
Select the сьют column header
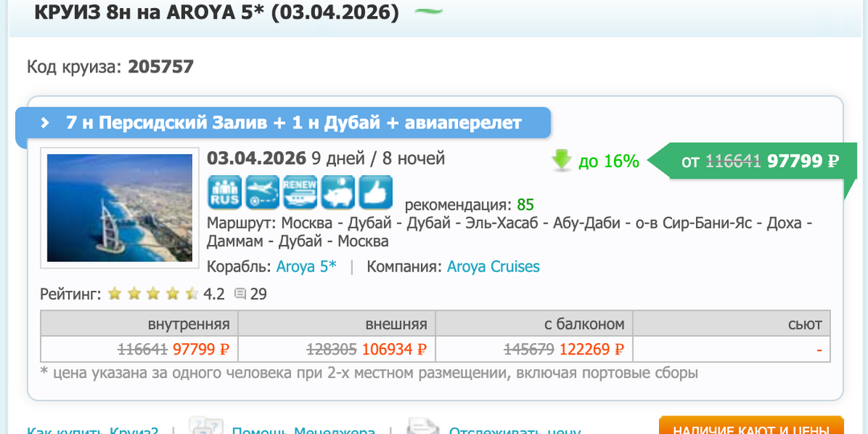click(732, 324)
